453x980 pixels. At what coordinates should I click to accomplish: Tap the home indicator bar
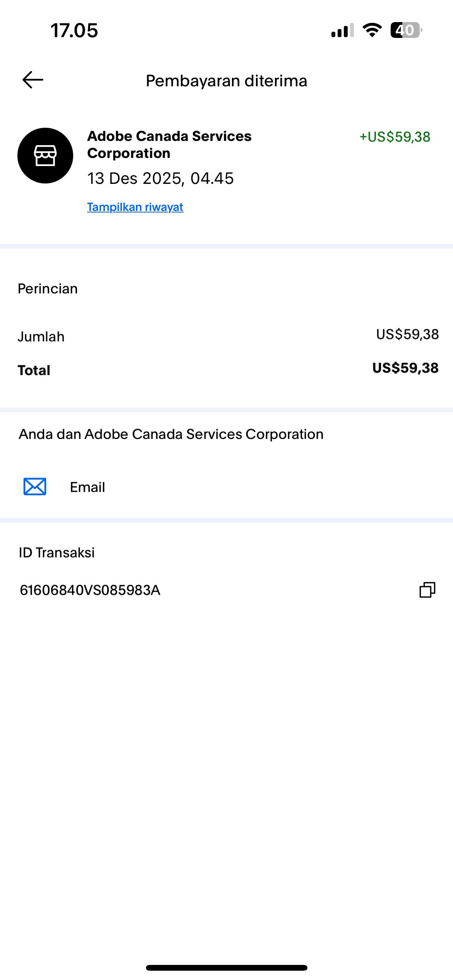click(x=226, y=968)
